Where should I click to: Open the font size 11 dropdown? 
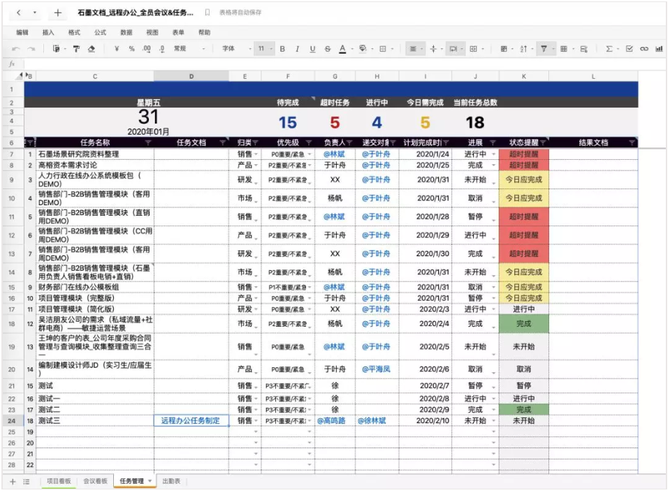[x=263, y=48]
